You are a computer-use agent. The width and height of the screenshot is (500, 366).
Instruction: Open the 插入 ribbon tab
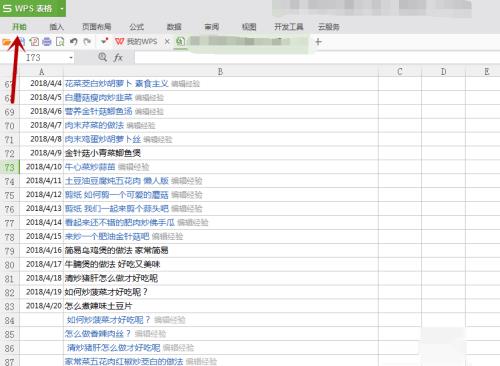[56, 27]
